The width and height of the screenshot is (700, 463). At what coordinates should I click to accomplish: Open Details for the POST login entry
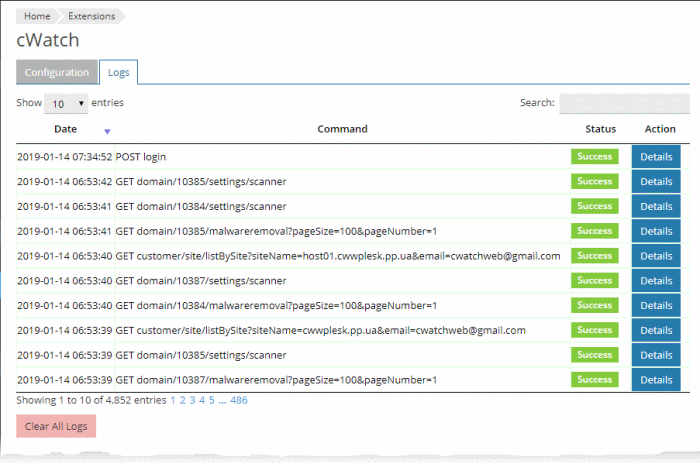656,157
